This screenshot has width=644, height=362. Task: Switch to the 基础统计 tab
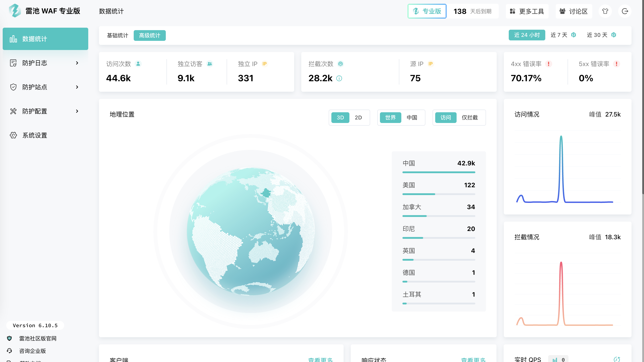[x=117, y=35]
